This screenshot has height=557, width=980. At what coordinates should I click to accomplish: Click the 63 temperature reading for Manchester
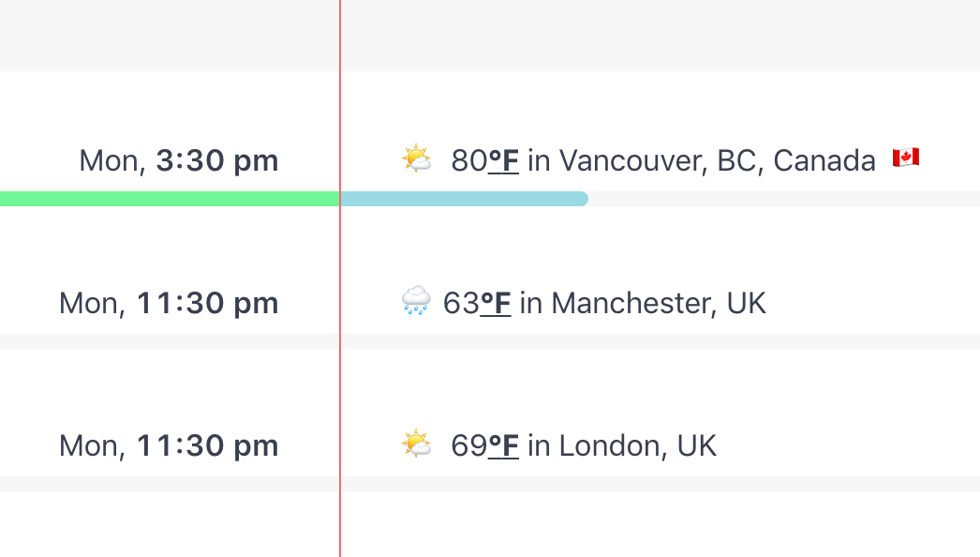(460, 304)
